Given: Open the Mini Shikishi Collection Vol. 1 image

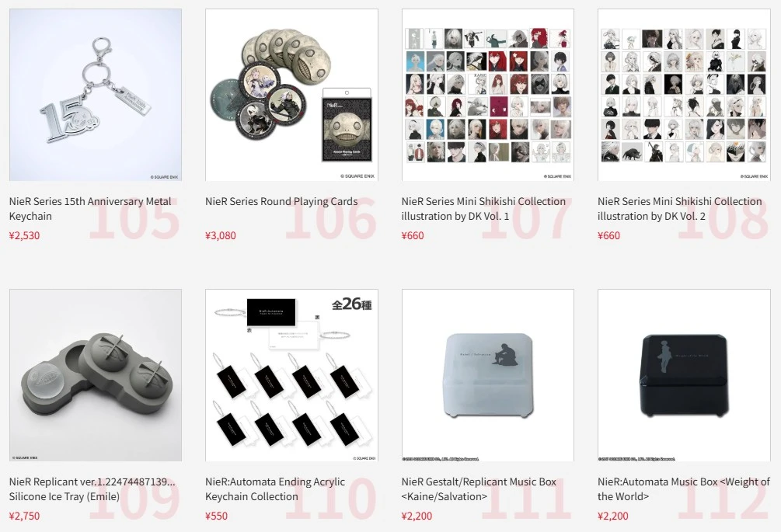Looking at the screenshot, I should click(487, 95).
